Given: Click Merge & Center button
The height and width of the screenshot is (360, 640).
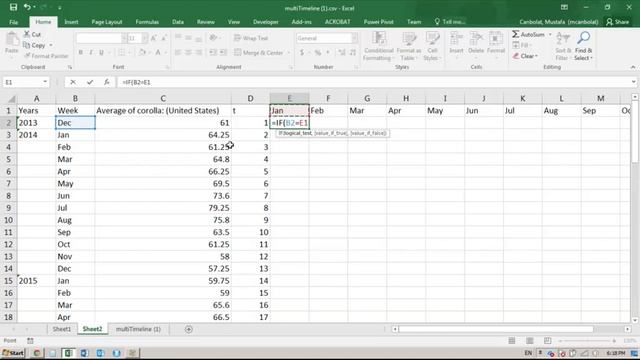Looking at the screenshot, I should click(259, 53).
